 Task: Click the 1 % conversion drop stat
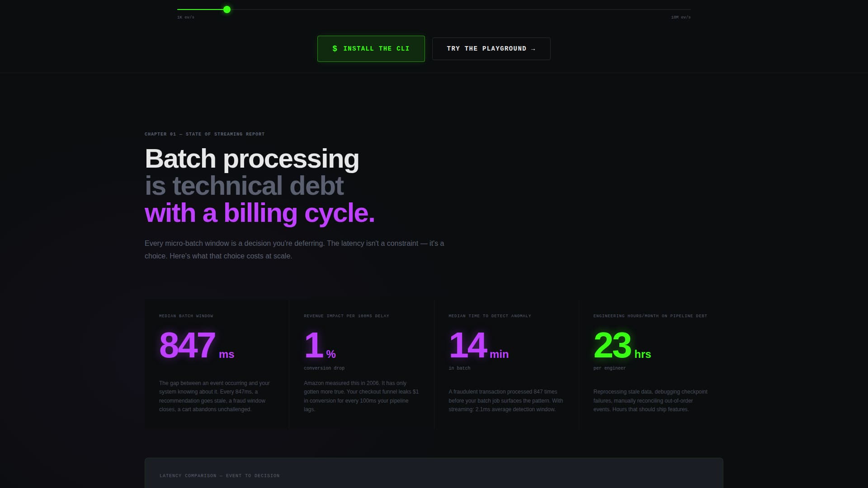pyautogui.click(x=320, y=345)
